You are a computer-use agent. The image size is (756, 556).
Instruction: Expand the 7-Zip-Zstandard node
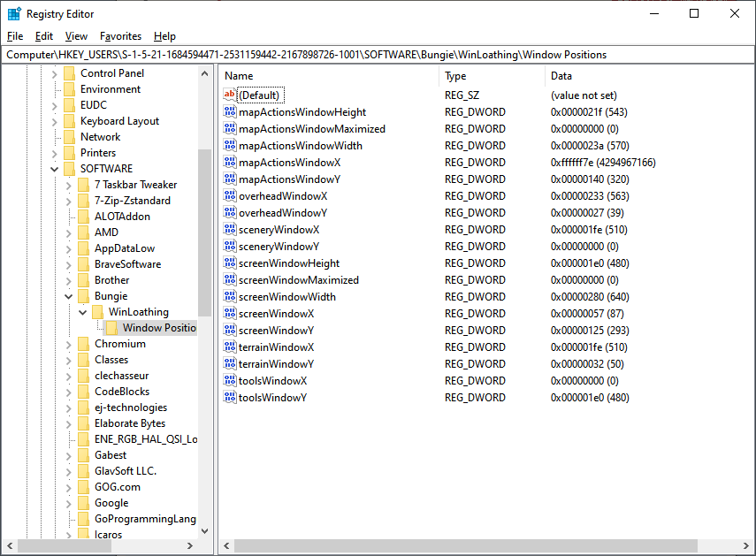(x=68, y=201)
